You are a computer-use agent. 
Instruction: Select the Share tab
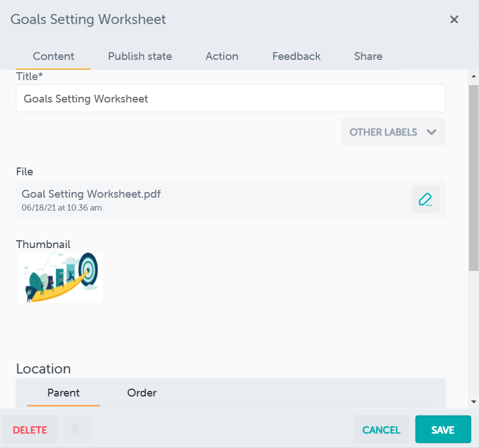point(368,56)
